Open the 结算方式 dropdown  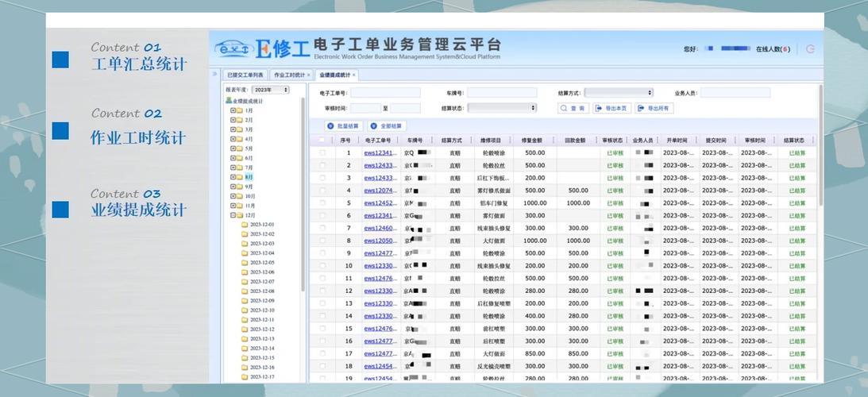pyautogui.click(x=619, y=93)
